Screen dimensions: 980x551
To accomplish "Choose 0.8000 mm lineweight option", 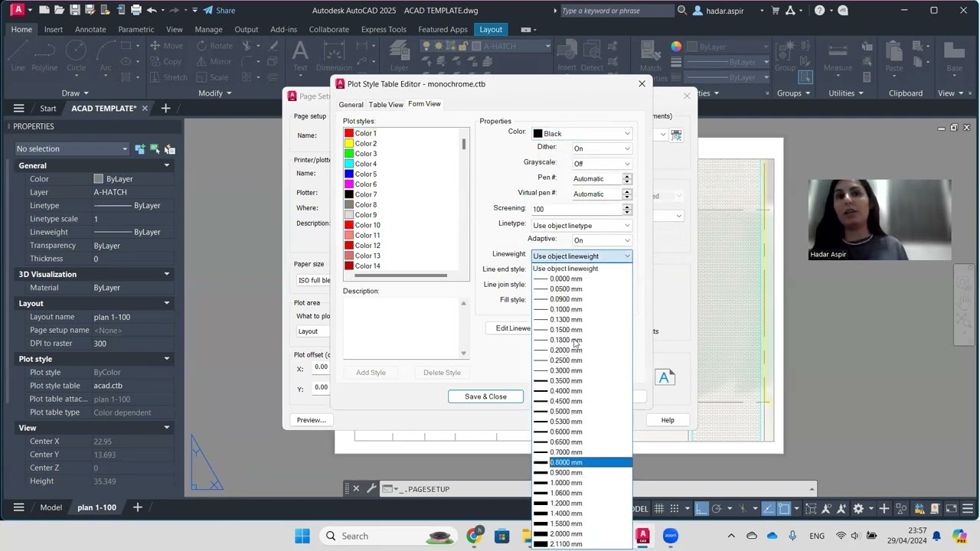I will tap(582, 462).
